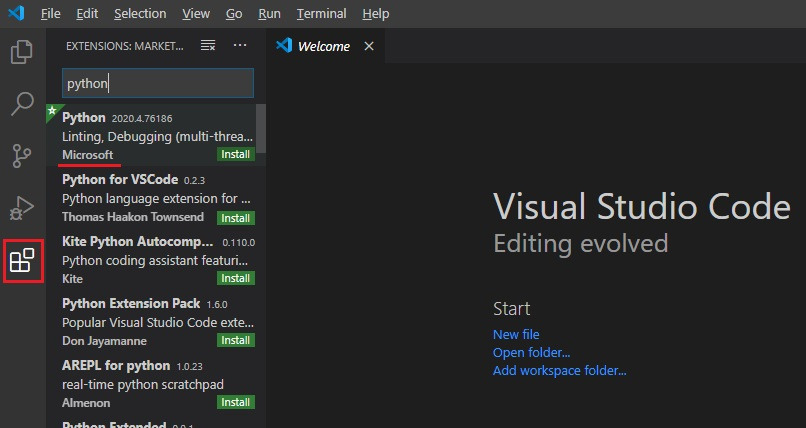Open the Search view in activity bar
The width and height of the screenshot is (806, 428).
click(22, 104)
